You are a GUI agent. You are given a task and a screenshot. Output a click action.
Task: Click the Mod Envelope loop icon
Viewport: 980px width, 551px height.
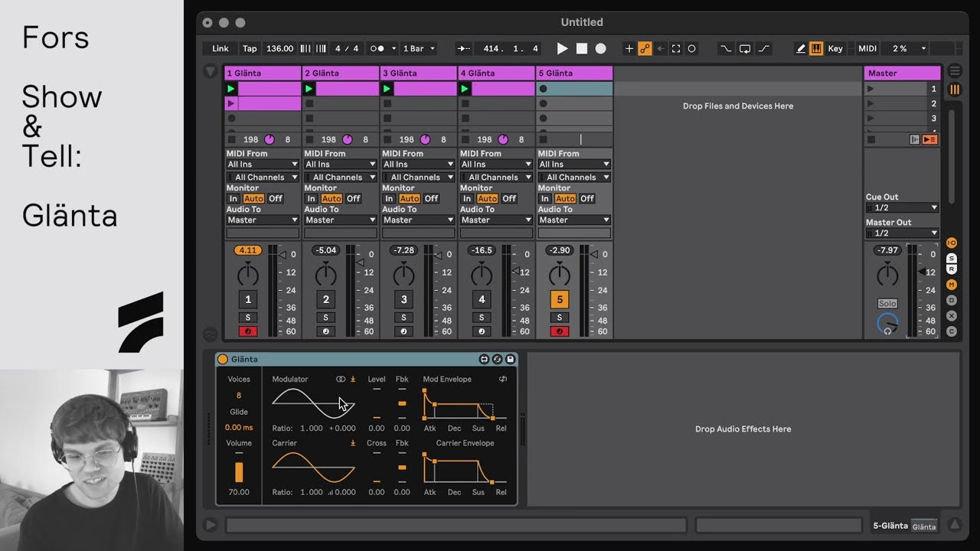(x=503, y=379)
